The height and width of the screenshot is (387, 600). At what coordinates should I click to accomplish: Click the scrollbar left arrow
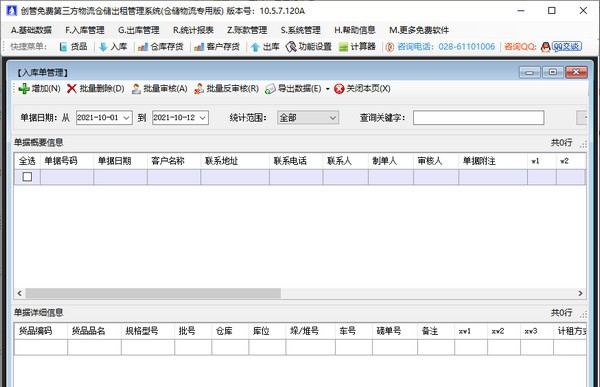point(20,293)
